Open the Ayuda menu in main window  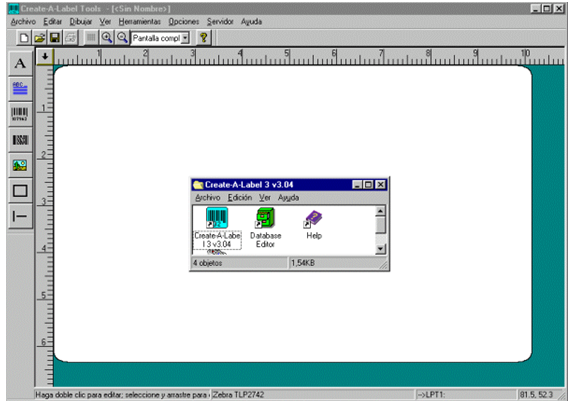251,22
